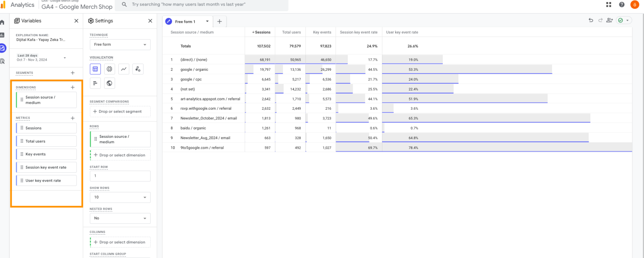Open the date range picker dropdown

[x=41, y=58]
